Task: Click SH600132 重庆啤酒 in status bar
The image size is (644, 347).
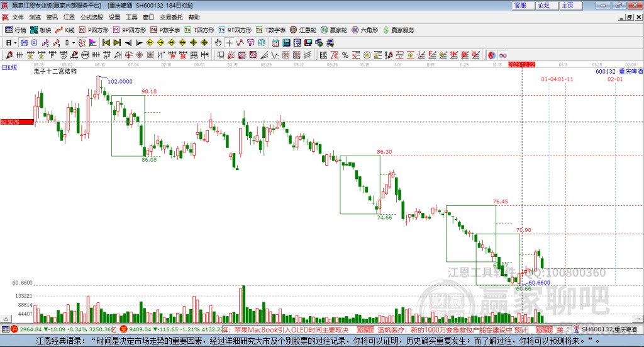Action: click(609, 330)
